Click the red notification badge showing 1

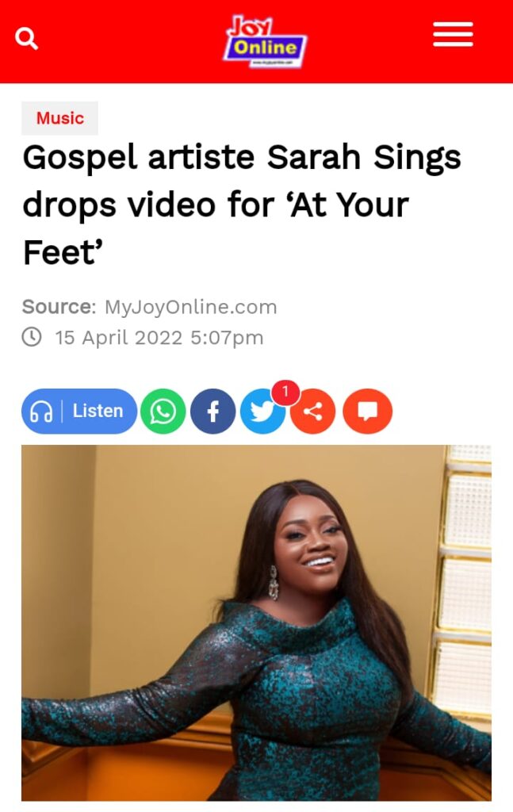[285, 393]
